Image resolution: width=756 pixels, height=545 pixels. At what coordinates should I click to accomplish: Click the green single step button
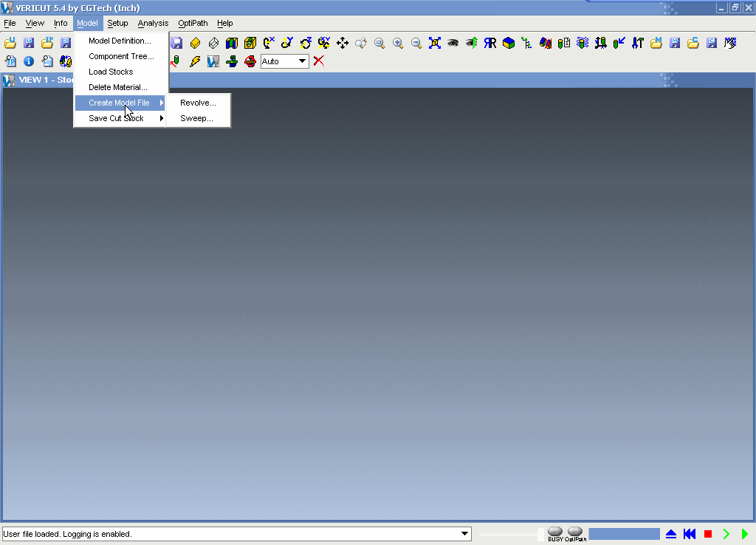[x=726, y=534]
